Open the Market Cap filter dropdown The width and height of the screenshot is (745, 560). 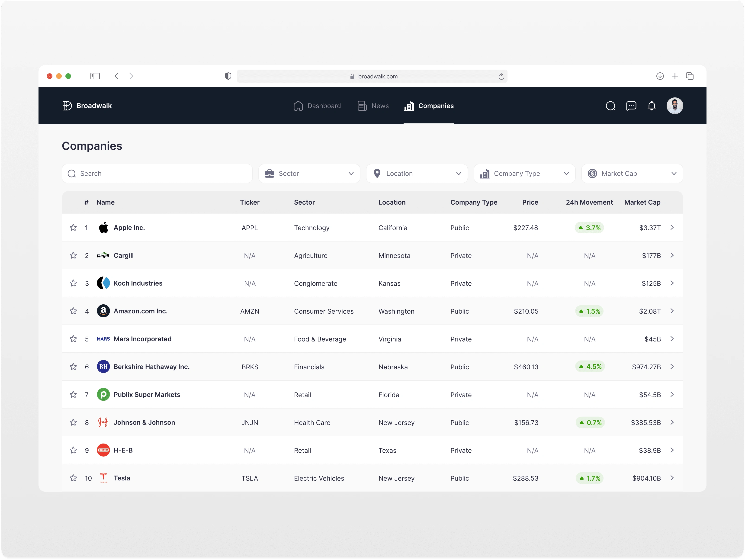(632, 174)
